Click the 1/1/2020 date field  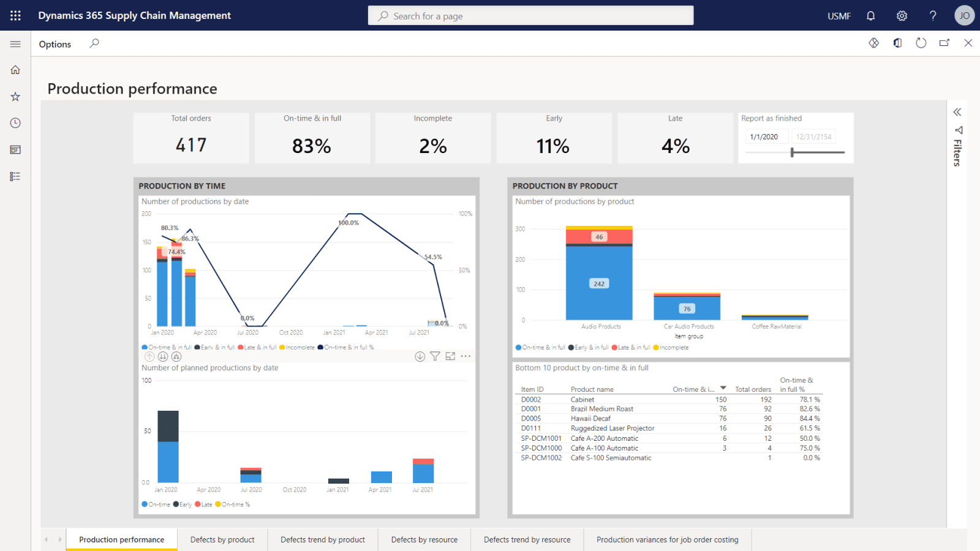pyautogui.click(x=767, y=136)
